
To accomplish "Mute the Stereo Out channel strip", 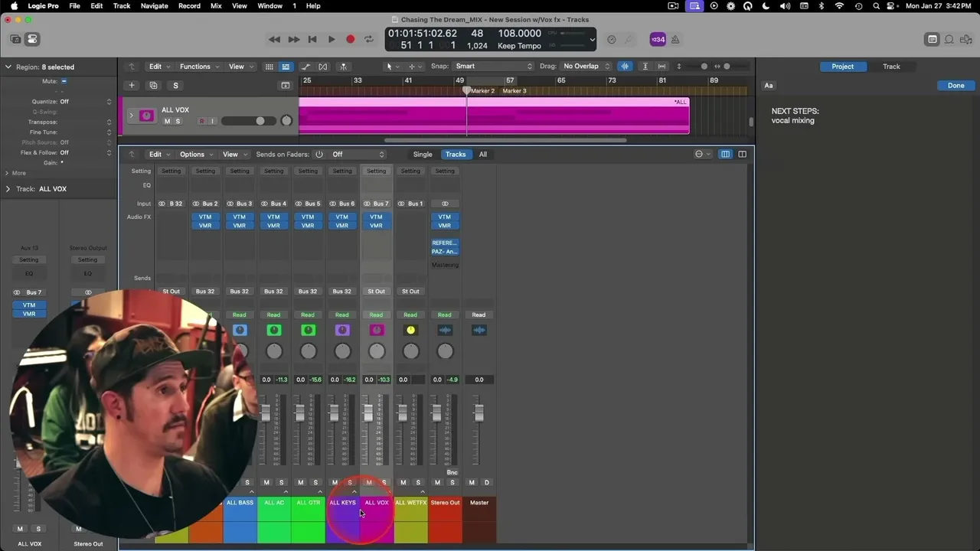I will point(437,482).
